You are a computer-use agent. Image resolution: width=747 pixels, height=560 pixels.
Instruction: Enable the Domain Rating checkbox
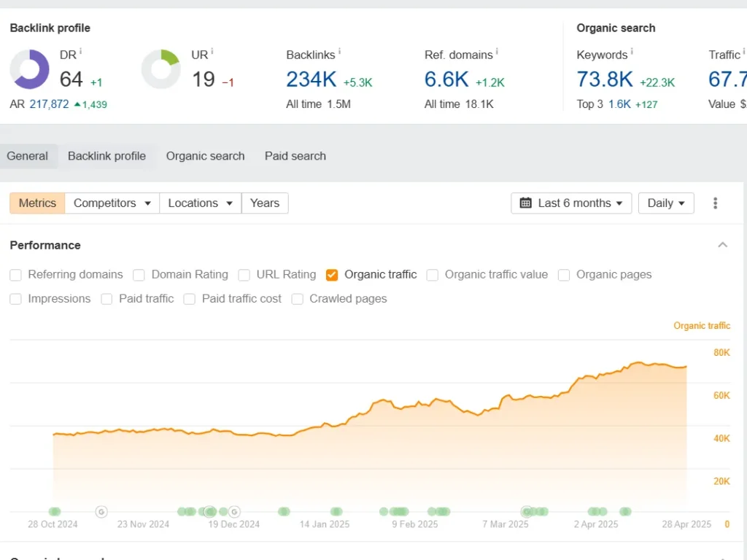[139, 275]
